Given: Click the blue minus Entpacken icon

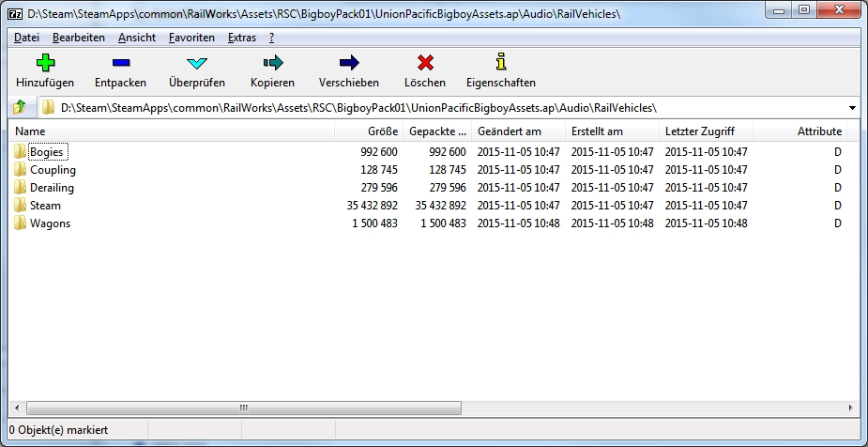Looking at the screenshot, I should coord(121,63).
